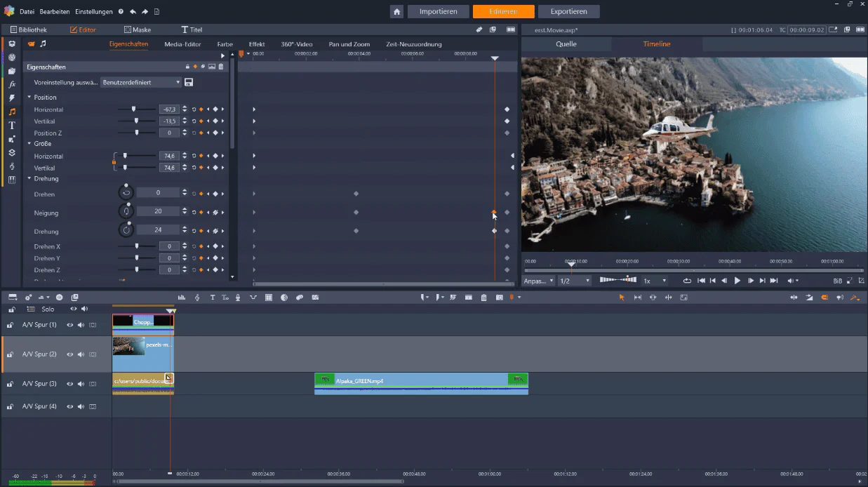The width and height of the screenshot is (868, 487).
Task: Open the preview volume dropdown
Action: 793,281
